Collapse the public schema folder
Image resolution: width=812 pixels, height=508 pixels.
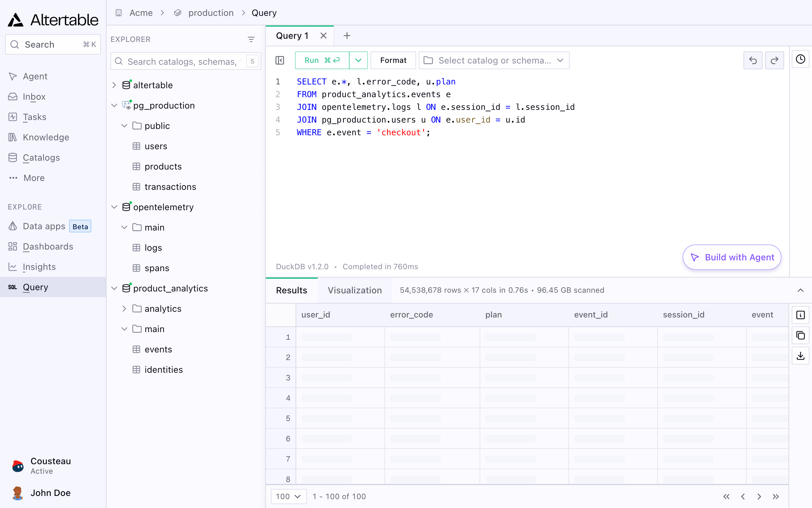click(x=124, y=126)
